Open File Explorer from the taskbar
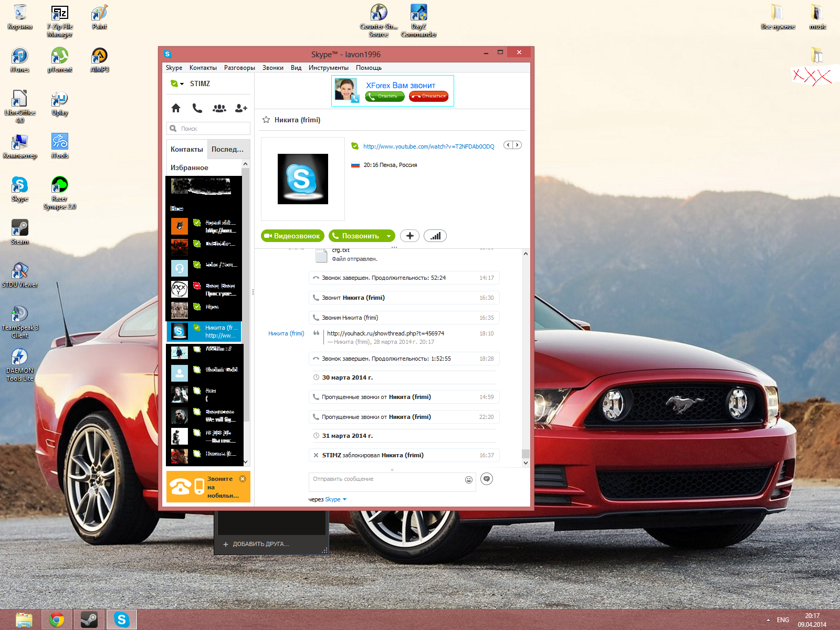Image resolution: width=840 pixels, height=630 pixels. [24, 619]
